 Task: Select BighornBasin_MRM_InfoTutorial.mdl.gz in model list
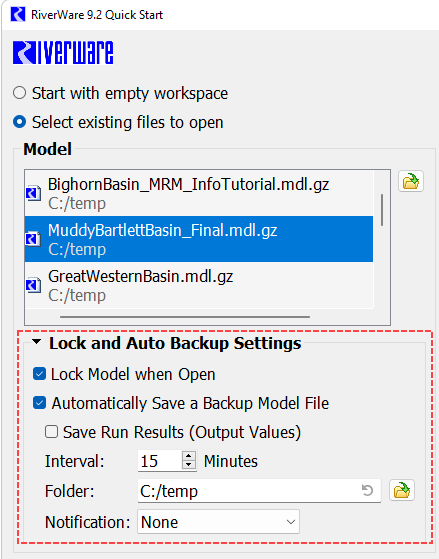click(x=199, y=193)
